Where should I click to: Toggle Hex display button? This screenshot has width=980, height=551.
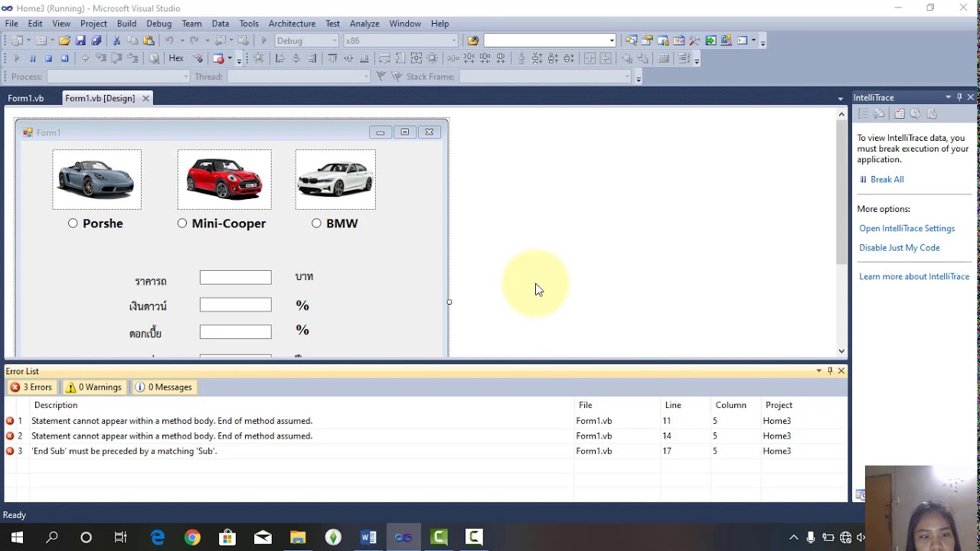pos(176,59)
